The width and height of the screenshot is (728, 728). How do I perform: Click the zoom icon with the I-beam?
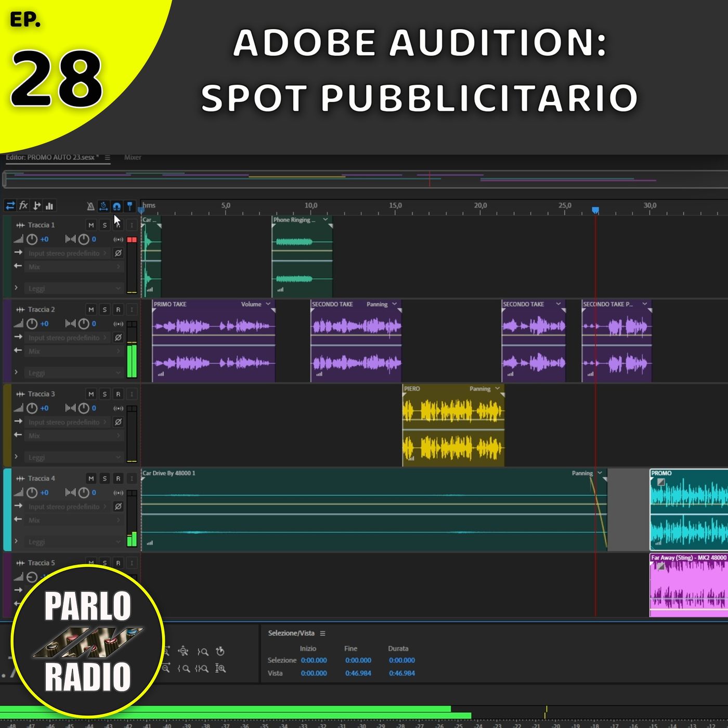pos(220,669)
